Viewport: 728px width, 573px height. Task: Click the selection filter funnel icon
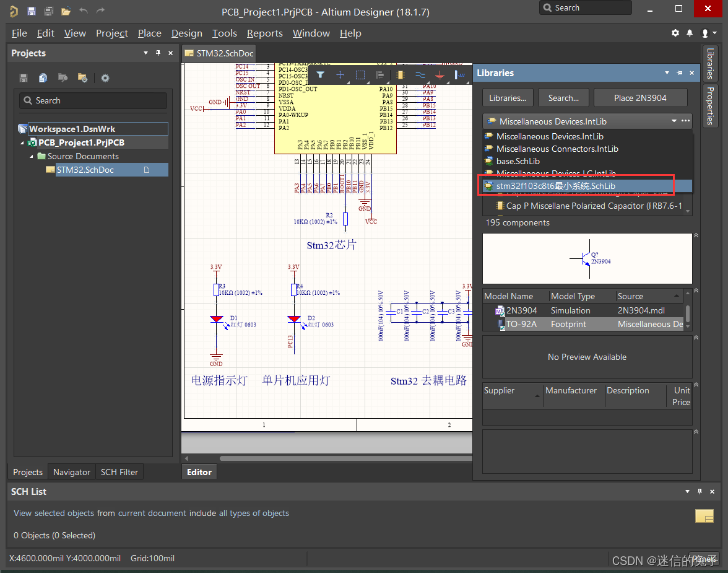pyautogui.click(x=321, y=75)
